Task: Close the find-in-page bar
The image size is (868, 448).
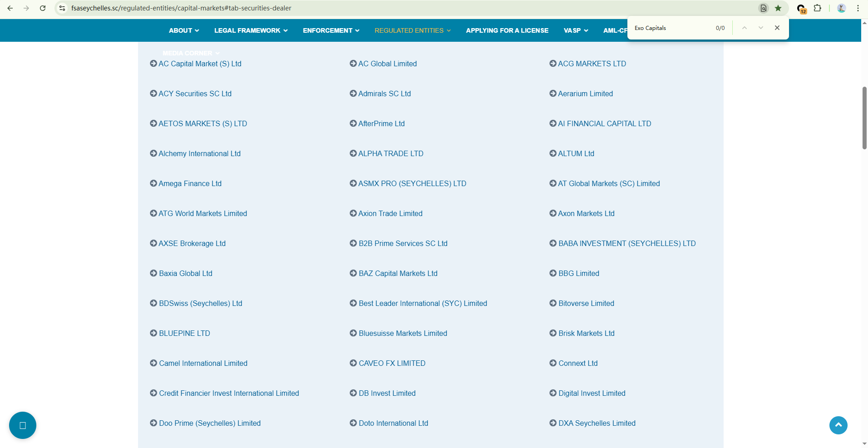Action: [777, 28]
